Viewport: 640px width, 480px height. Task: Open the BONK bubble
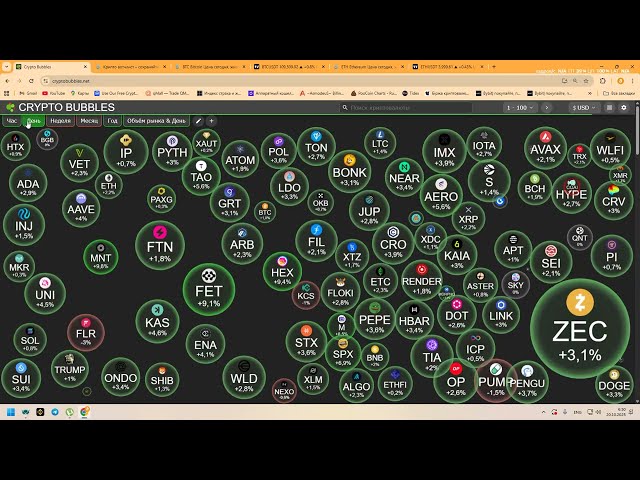tap(349, 171)
